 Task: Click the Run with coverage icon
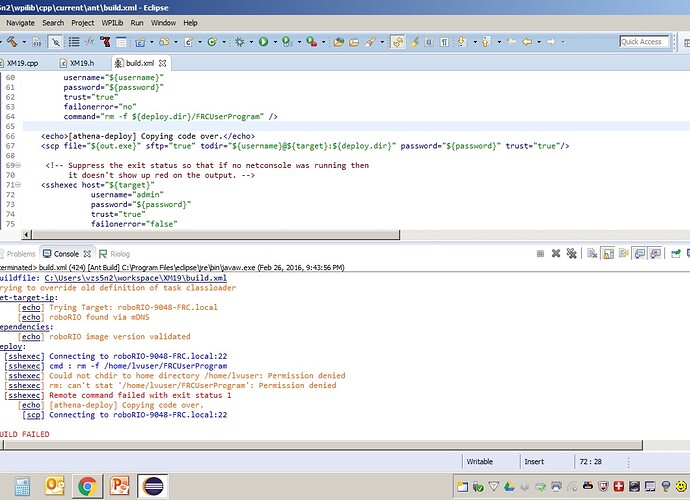pyautogui.click(x=287, y=42)
